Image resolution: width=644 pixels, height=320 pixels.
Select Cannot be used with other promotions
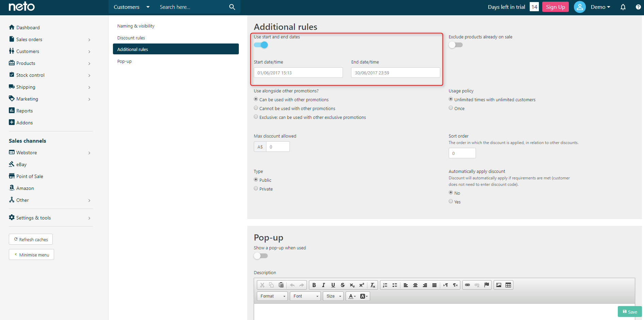[256, 108]
